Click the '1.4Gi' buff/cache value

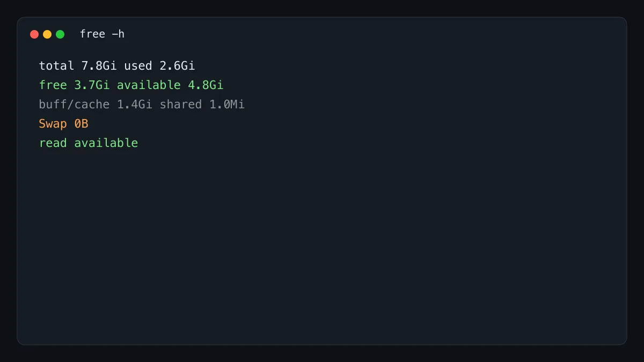click(x=135, y=105)
